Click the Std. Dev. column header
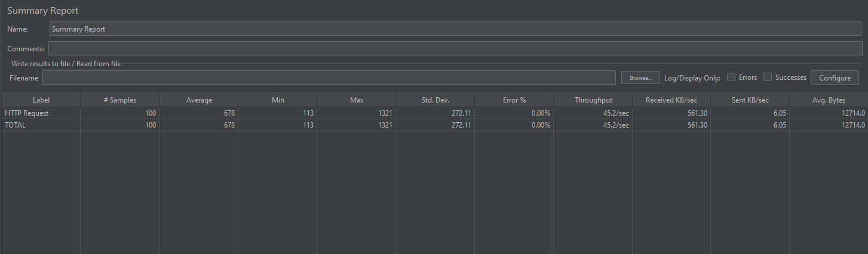Viewport: 868px width, 254px height. coord(435,100)
